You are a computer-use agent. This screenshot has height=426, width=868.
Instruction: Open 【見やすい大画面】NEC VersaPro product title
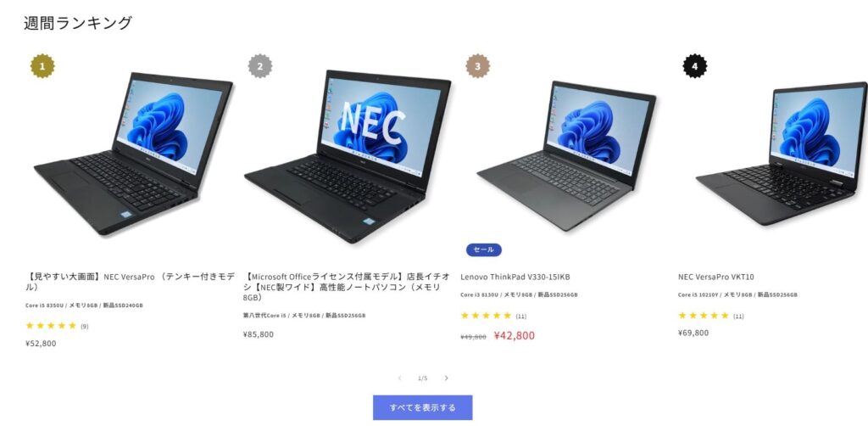pos(130,282)
